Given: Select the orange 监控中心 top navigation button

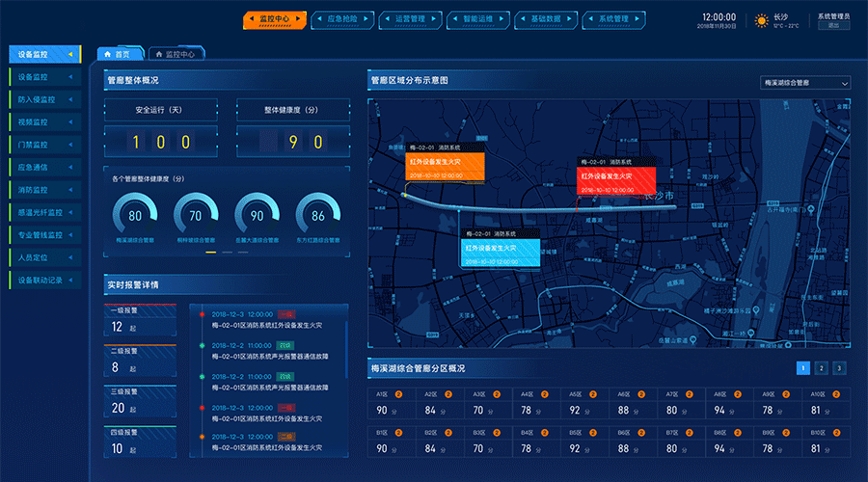Looking at the screenshot, I should point(275,19).
